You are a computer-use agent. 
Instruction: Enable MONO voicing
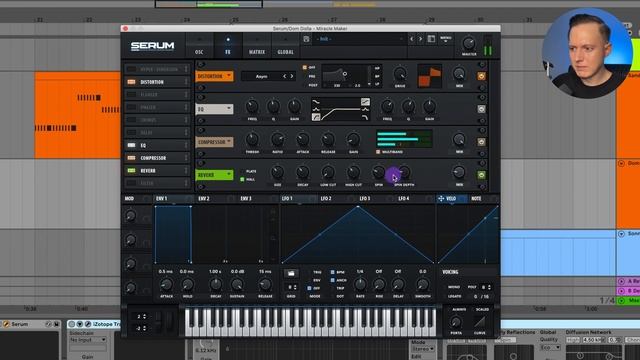tap(454, 287)
